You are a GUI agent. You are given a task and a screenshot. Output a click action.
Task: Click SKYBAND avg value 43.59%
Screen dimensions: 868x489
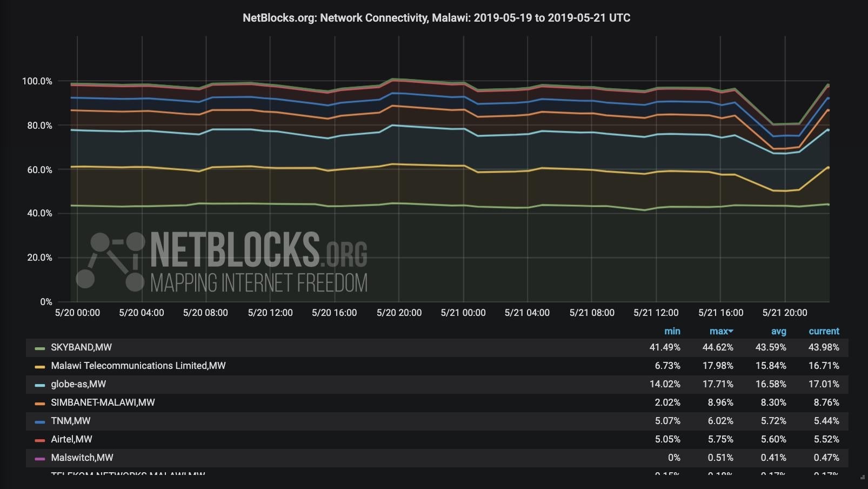[x=771, y=347]
